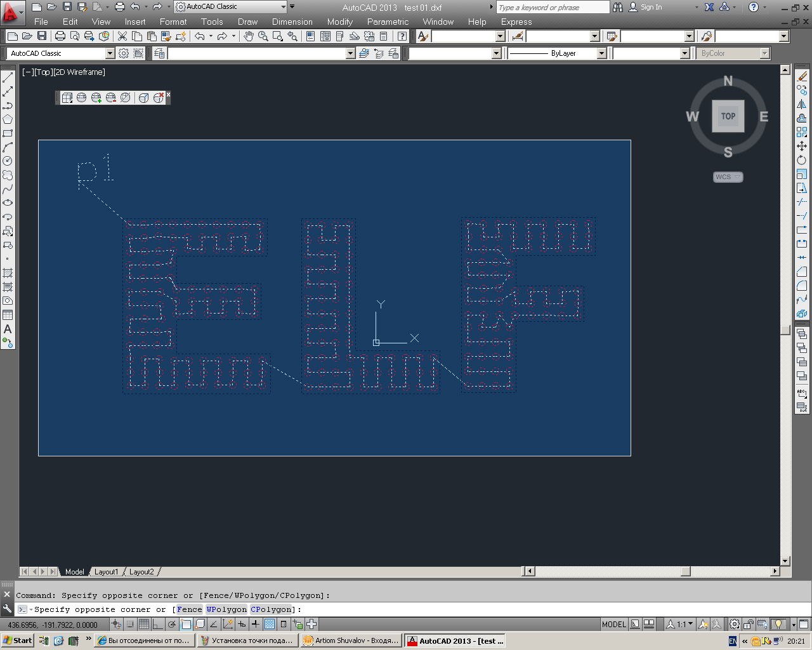
Task: Open the File menu
Action: (x=41, y=22)
